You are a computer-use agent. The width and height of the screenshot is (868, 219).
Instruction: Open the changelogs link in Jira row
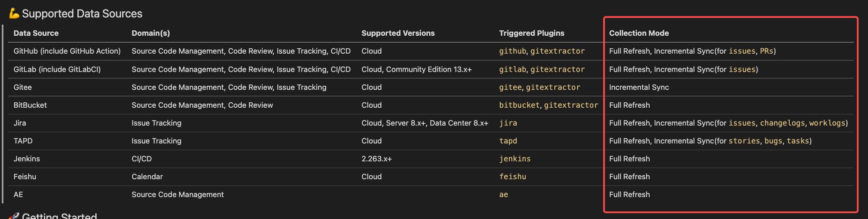pos(782,123)
